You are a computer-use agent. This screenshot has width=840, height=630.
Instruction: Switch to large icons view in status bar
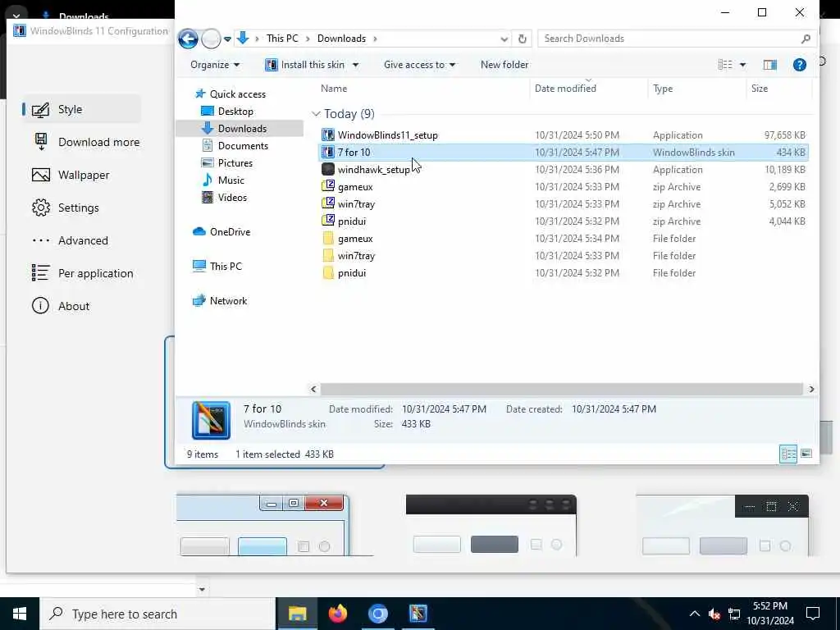pos(806,454)
